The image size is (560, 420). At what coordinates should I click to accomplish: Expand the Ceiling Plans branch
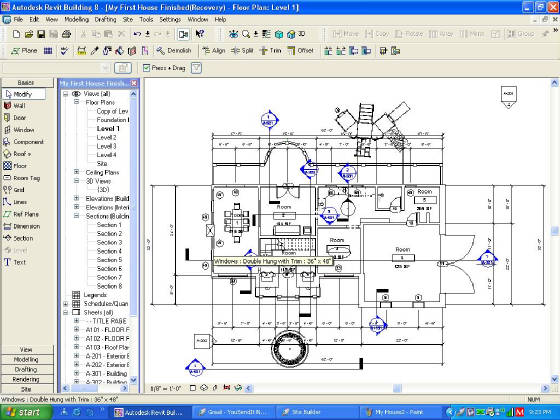click(76, 172)
